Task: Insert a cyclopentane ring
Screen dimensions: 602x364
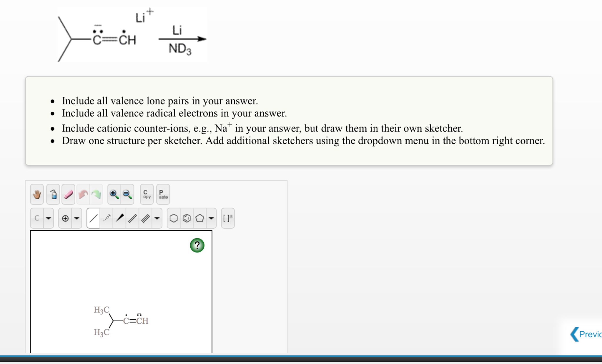Action: coord(200,218)
